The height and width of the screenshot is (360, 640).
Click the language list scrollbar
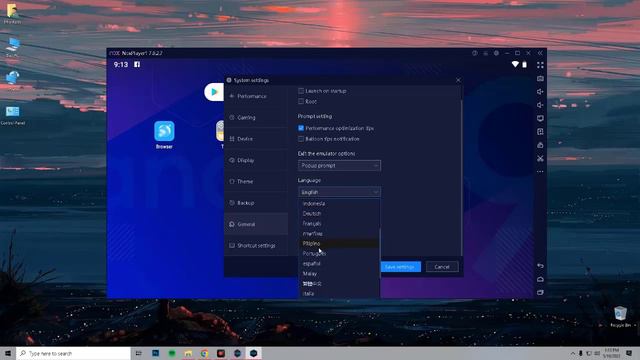coord(380,253)
